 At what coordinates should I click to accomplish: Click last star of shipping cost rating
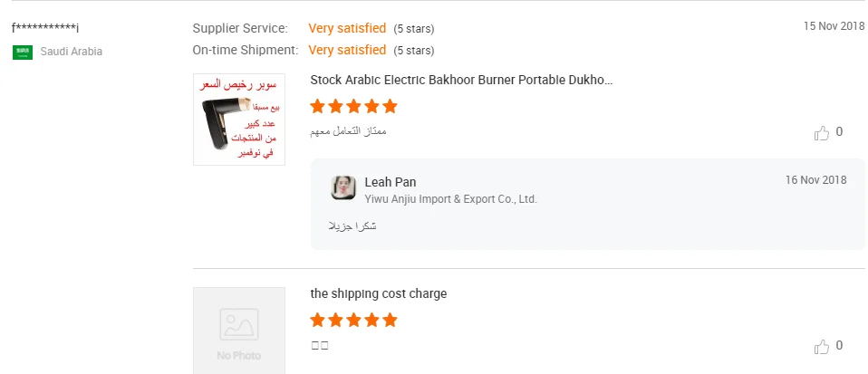[x=391, y=321]
